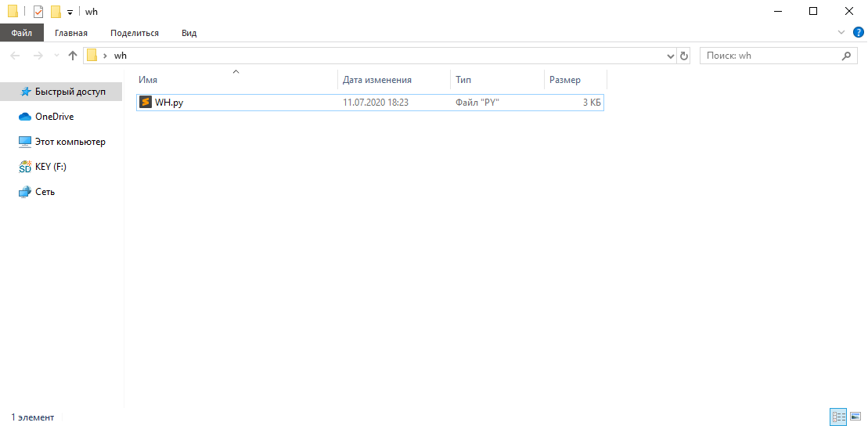Click the 3 КБ size cell
Screen dimensions: 868x426
click(591, 103)
